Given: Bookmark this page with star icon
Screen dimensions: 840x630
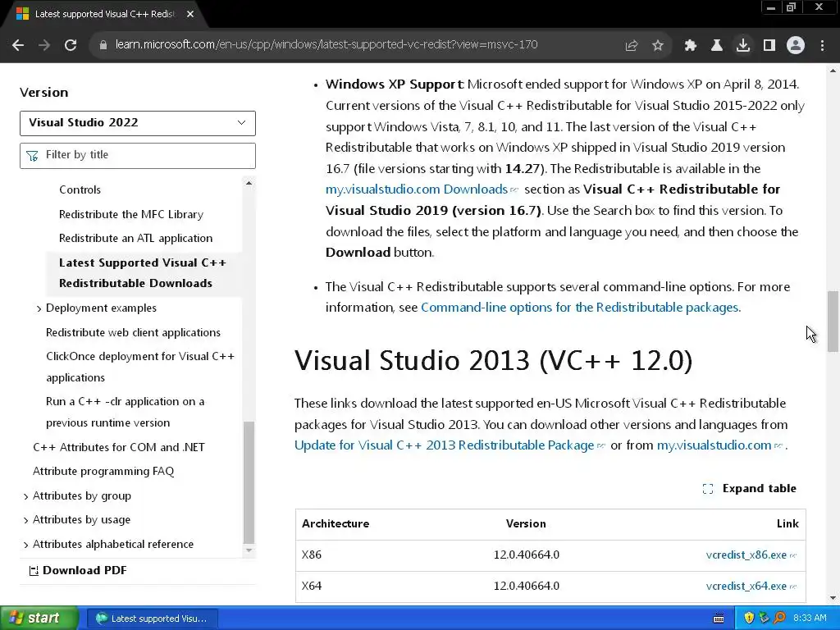Looking at the screenshot, I should tap(658, 45).
